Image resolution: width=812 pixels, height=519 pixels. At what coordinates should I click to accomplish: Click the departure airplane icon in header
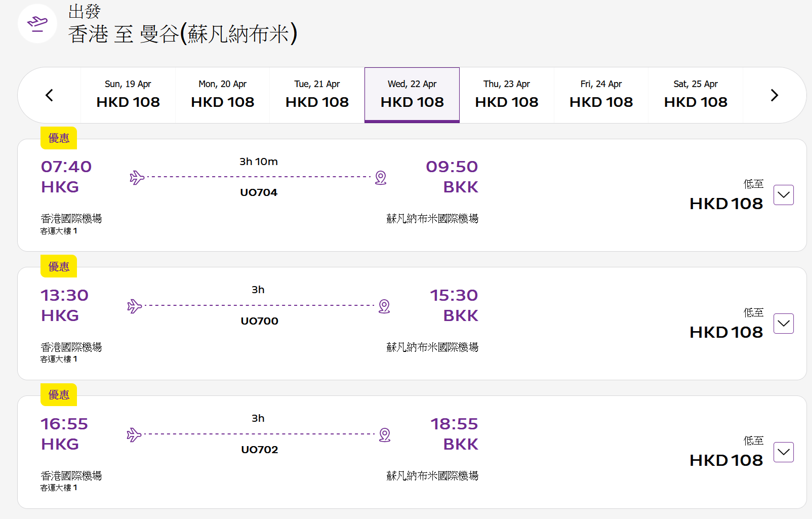[37, 23]
